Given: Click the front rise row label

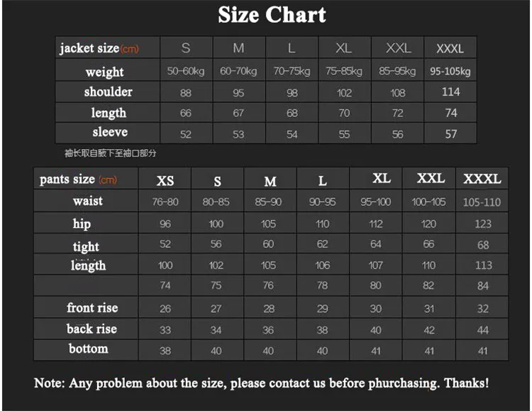Looking at the screenshot, I should (92, 307).
